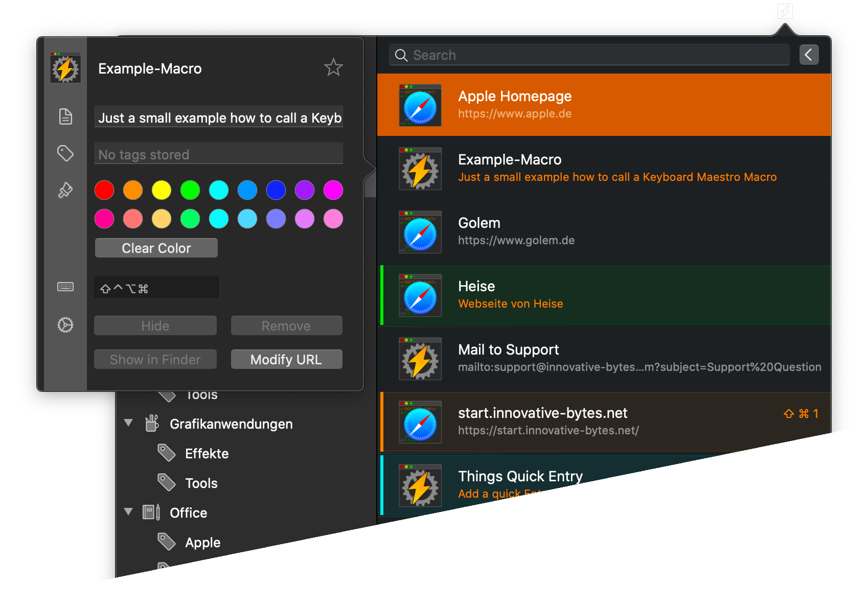Collapse the Office group
The height and width of the screenshot is (607, 868).
pos(128,511)
